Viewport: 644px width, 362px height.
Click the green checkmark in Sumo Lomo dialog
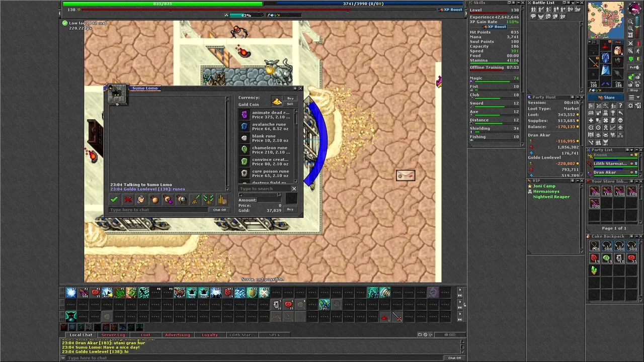click(114, 200)
